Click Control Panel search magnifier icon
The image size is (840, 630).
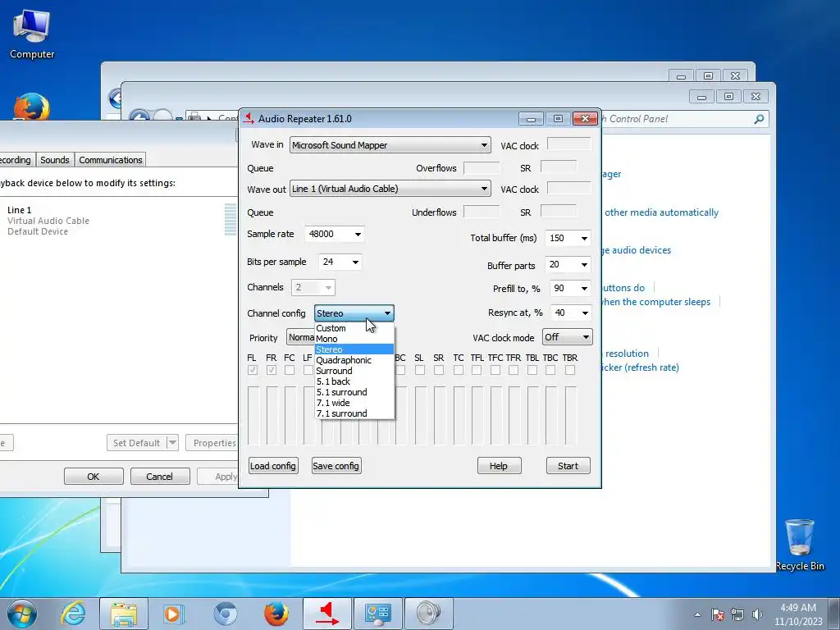click(x=759, y=119)
